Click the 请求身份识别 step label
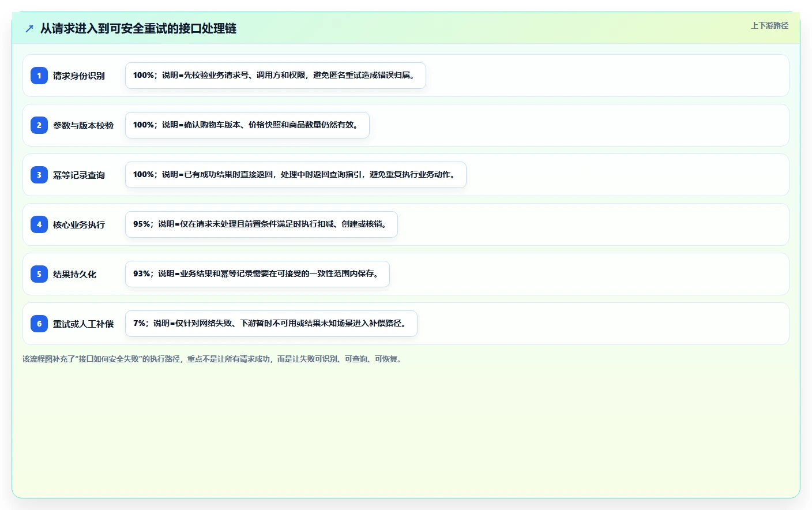 (79, 76)
